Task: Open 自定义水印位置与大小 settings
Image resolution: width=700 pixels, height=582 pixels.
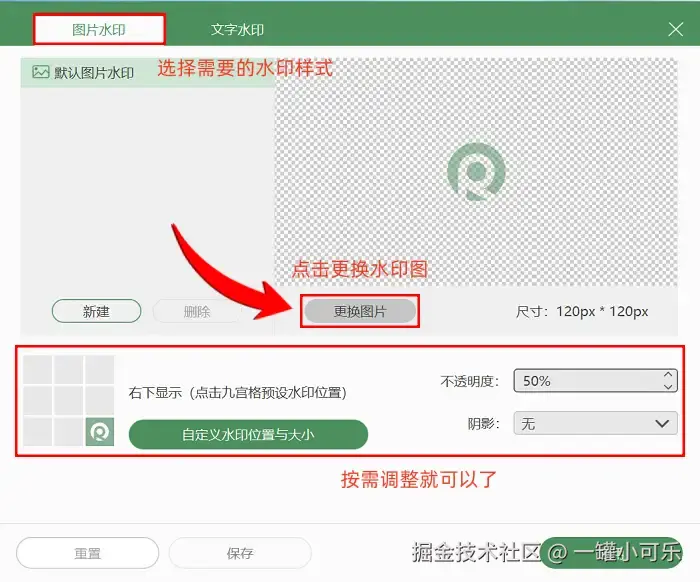Action: [x=248, y=434]
